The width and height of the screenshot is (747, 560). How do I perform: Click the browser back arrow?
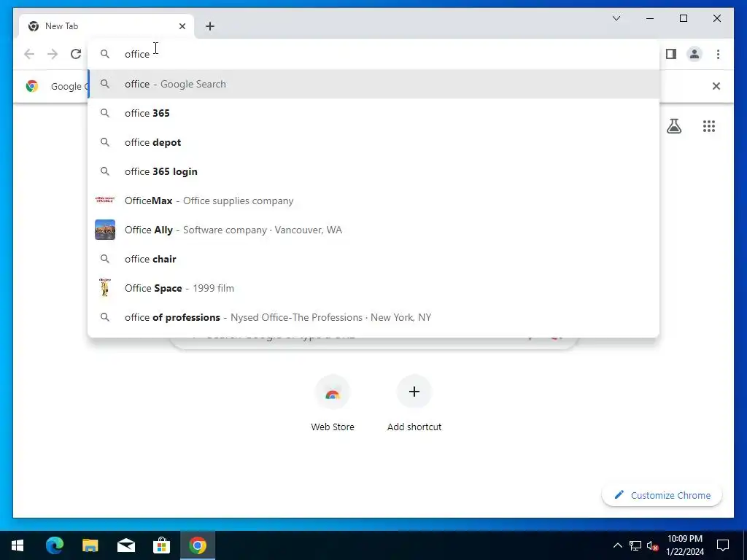tap(29, 54)
